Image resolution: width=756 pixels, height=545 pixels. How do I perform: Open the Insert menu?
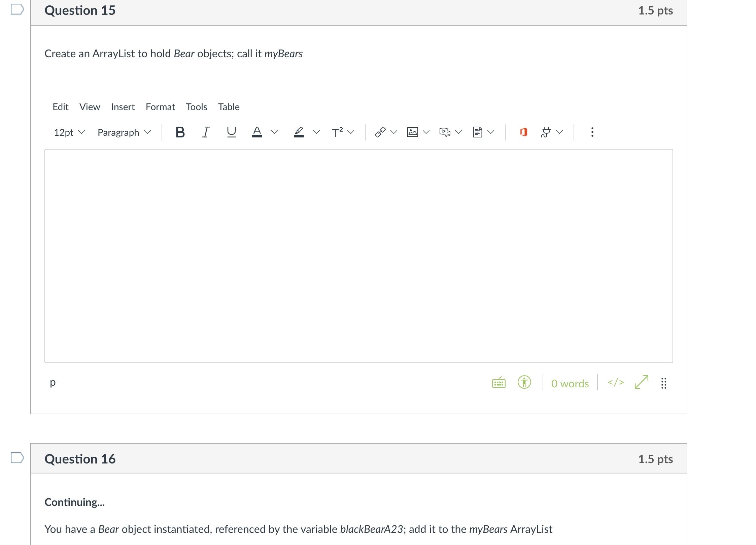[123, 107]
